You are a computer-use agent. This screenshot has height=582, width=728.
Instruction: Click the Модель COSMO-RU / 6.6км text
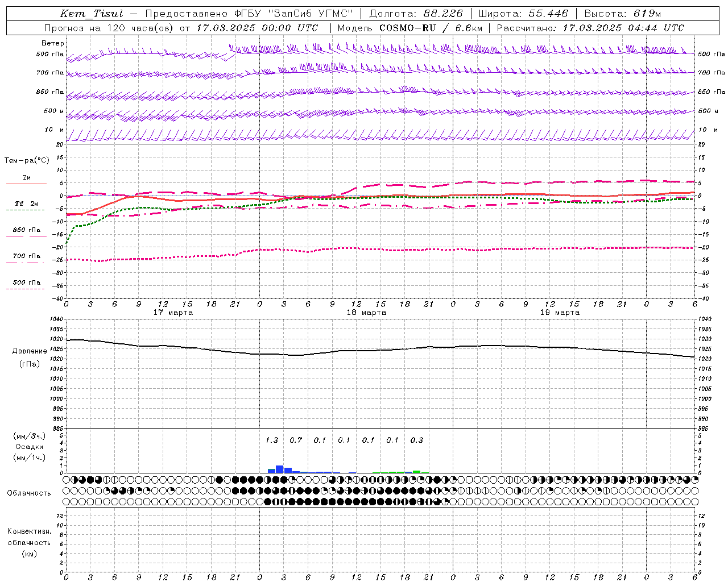point(410,28)
